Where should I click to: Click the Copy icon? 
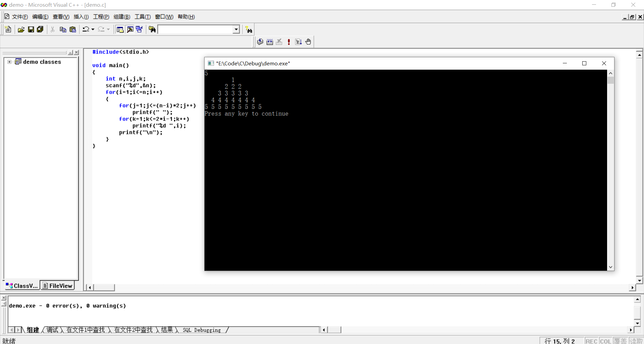click(x=63, y=29)
